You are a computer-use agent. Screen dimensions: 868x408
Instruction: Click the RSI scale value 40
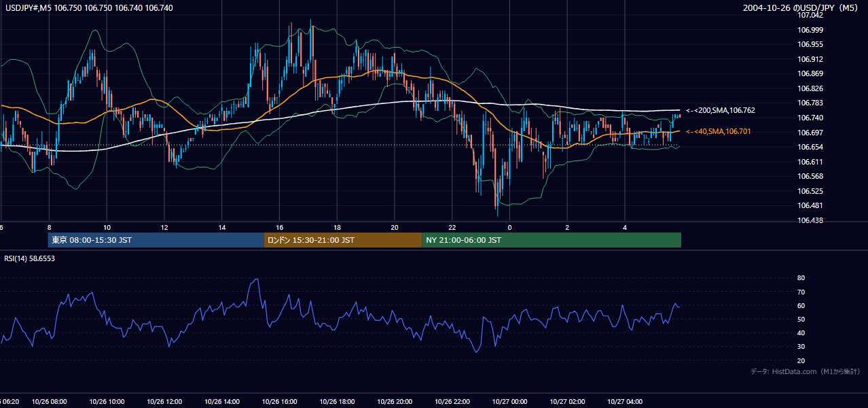tap(801, 333)
